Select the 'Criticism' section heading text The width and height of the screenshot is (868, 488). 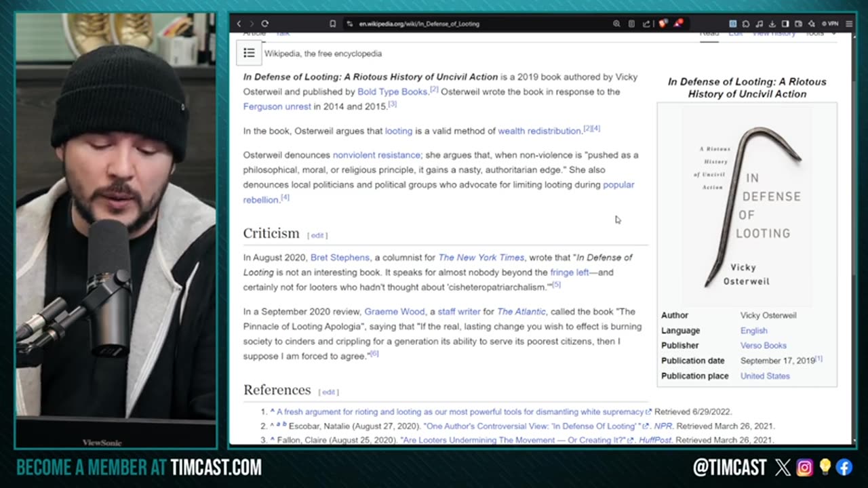point(271,233)
